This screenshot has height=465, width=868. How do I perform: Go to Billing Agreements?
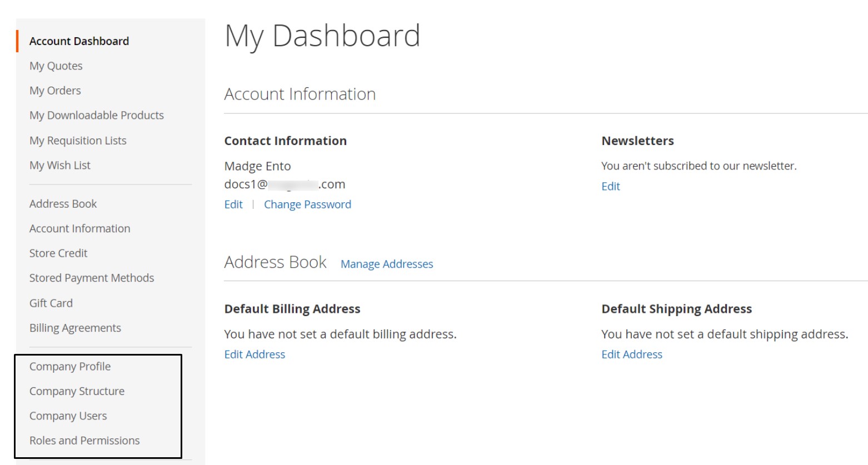[75, 328]
